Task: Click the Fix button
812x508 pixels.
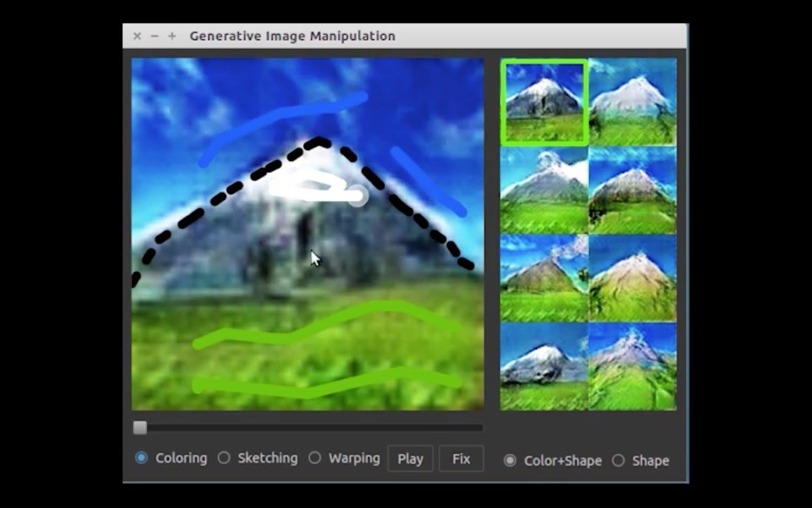Action: coord(461,458)
